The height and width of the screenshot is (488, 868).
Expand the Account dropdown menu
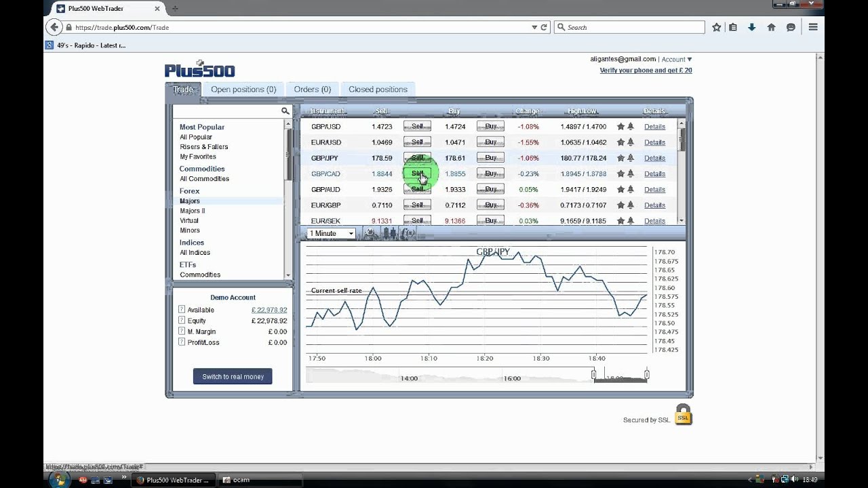[x=677, y=60]
